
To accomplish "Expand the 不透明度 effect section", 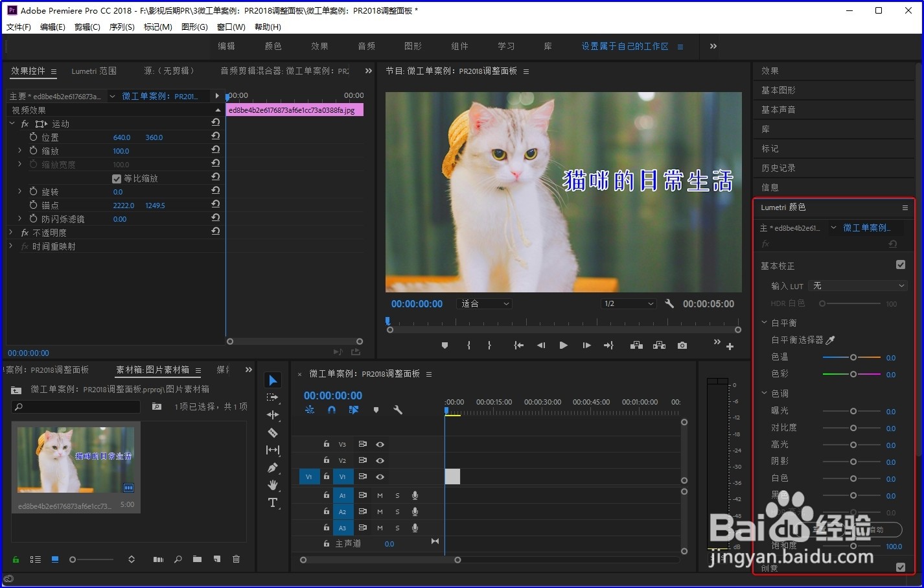I will pos(11,232).
